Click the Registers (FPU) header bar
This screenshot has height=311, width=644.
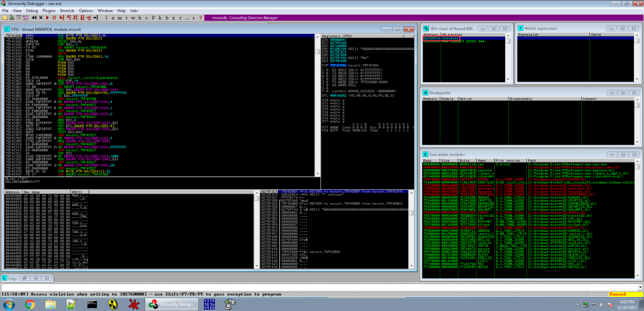pyautogui.click(x=367, y=36)
